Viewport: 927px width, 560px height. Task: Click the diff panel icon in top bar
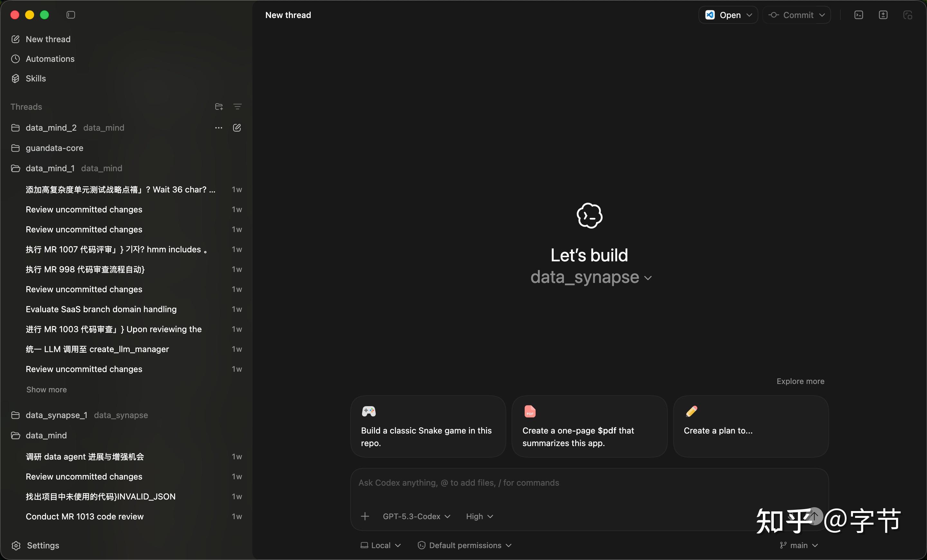tap(883, 15)
